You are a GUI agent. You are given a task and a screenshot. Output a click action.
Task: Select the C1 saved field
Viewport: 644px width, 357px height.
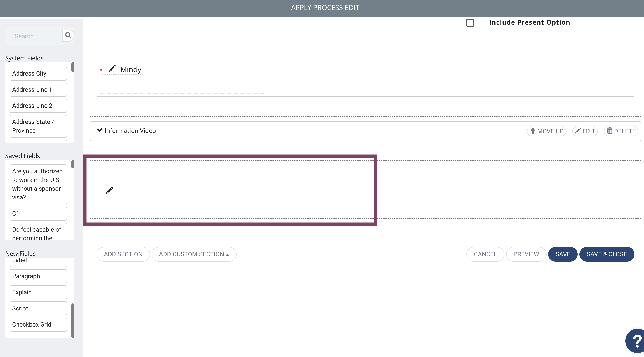click(x=38, y=213)
